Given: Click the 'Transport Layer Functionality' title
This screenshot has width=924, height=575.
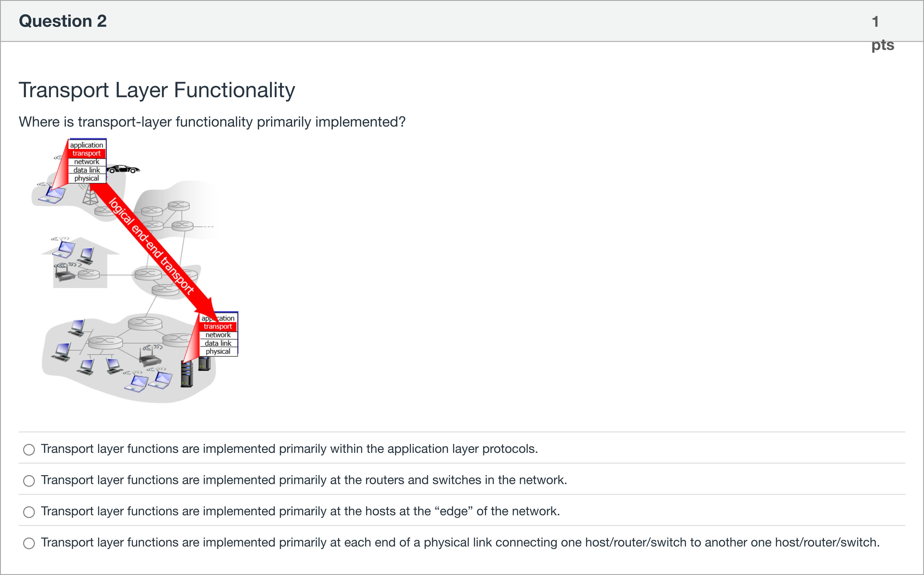Looking at the screenshot, I should point(157,90).
